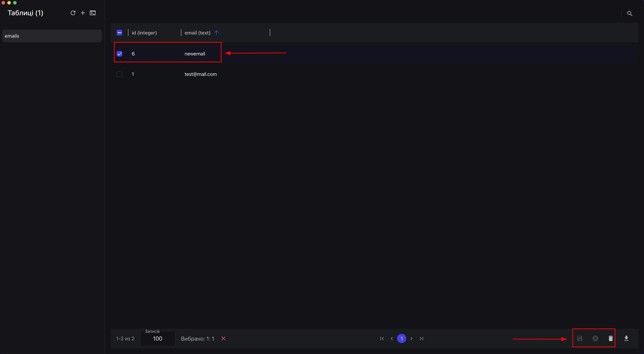Image resolution: width=644 pixels, height=354 pixels.
Task: Click the save changes floppy icon
Action: 579,339
